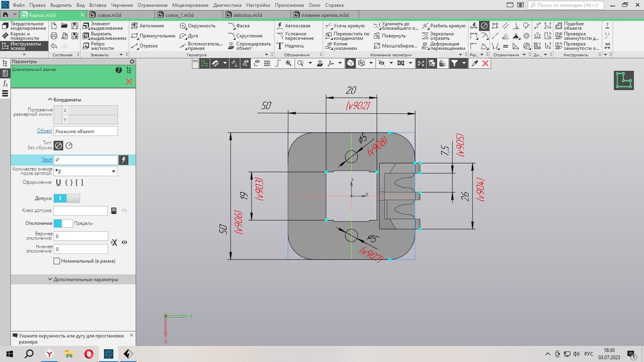Click the Зеркально отразить mirror tool
Screen dimensions: 644x362
pyautogui.click(x=438, y=36)
